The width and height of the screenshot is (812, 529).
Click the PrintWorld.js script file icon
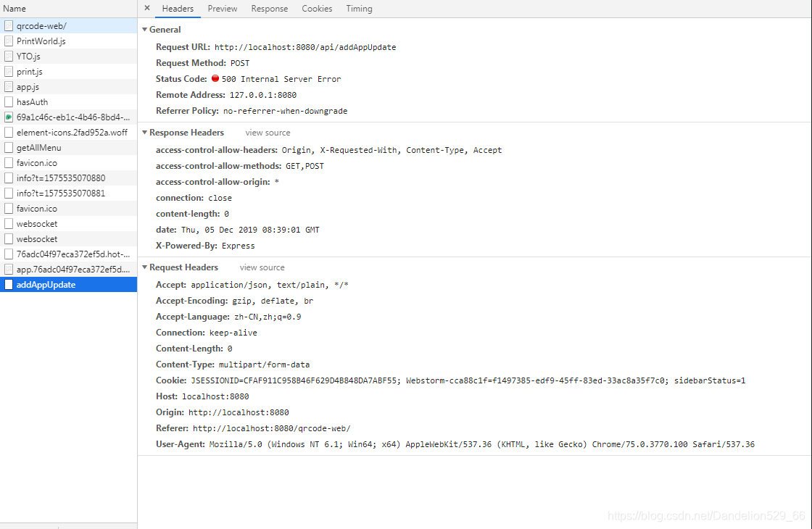pyautogui.click(x=8, y=41)
